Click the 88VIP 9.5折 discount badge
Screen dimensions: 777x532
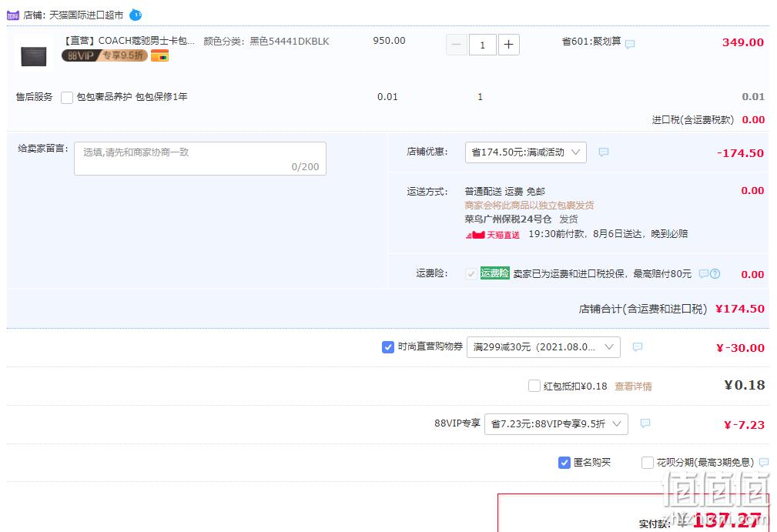pos(105,55)
